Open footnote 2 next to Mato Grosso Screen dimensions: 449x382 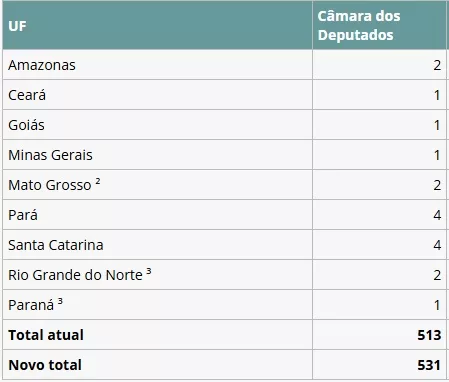pyautogui.click(x=98, y=181)
